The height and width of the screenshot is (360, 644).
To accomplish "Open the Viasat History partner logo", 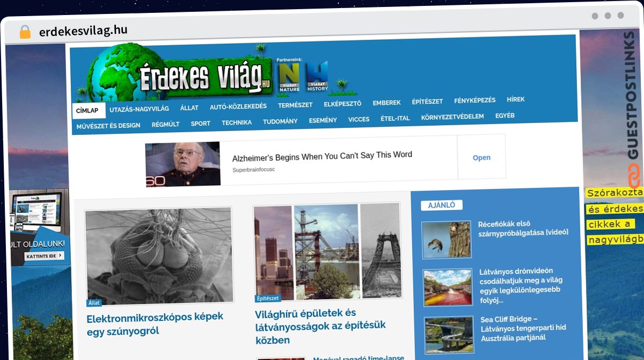I will 317,77.
